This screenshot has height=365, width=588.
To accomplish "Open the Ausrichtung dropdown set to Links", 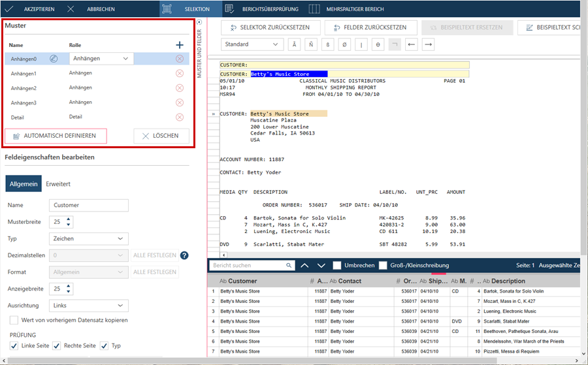I will pos(88,306).
